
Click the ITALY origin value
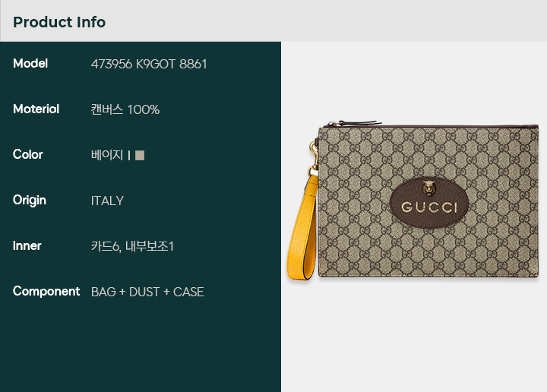[107, 201]
